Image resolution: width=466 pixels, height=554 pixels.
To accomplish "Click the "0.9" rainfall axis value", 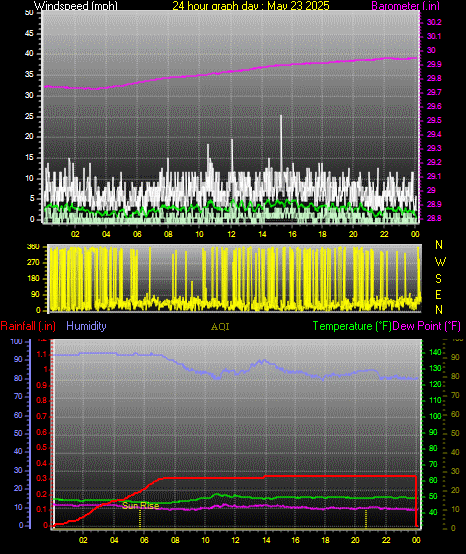I will pyautogui.click(x=42, y=385).
